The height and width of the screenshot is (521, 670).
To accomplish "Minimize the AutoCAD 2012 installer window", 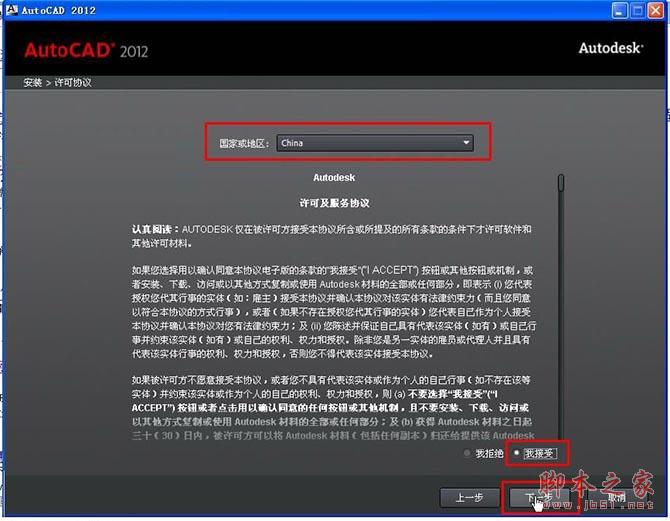I will click(x=620, y=10).
